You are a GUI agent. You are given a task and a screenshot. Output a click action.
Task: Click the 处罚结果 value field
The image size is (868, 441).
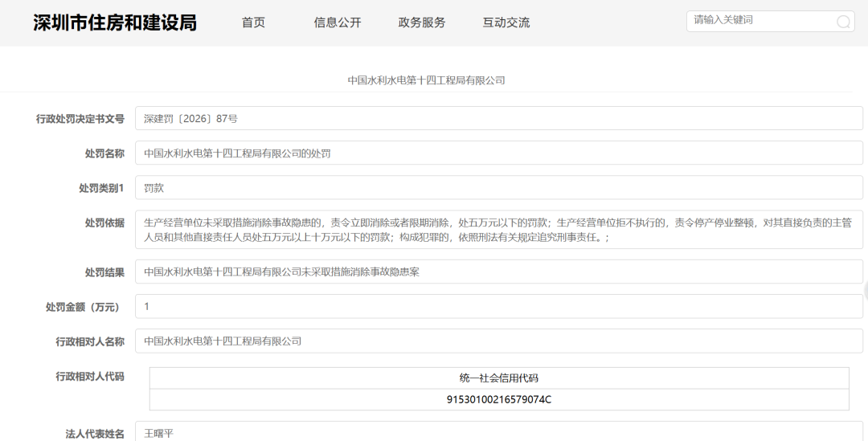tap(499, 272)
